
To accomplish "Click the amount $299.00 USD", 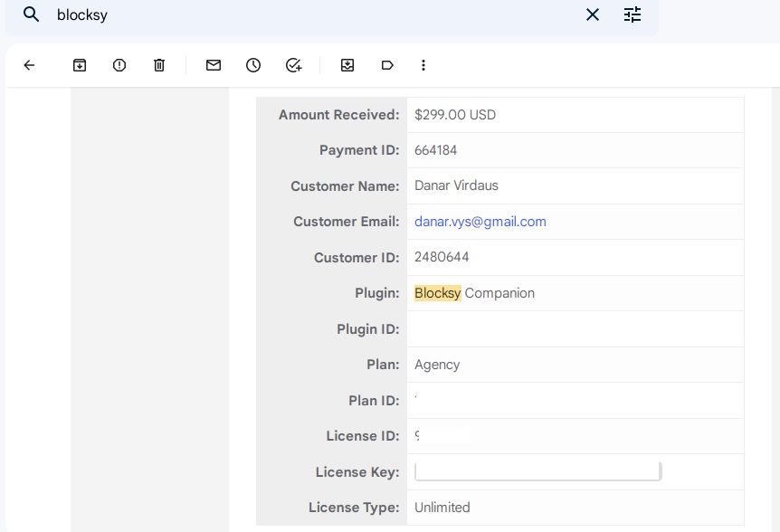I will pyautogui.click(x=455, y=115).
